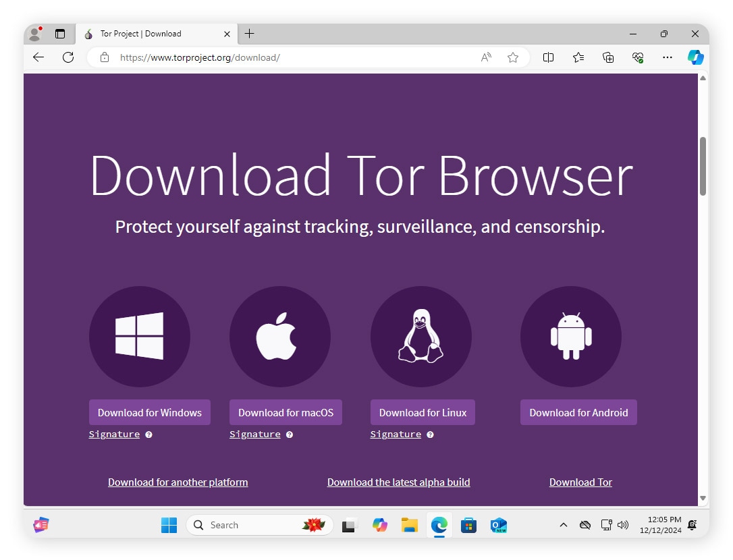Add page to favorites with star icon
The width and height of the screenshot is (733, 560).
point(513,57)
